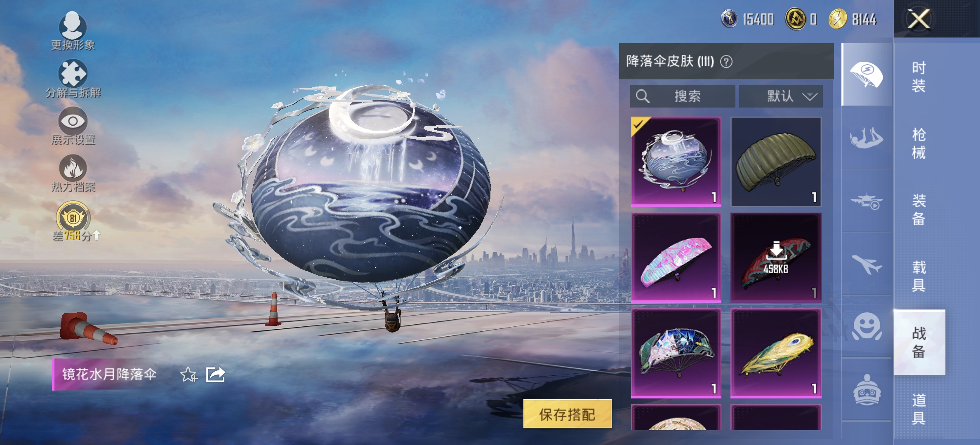Screen dimensions: 980x445
Task: Open the 更换形象 avatar icon
Action: [x=73, y=26]
